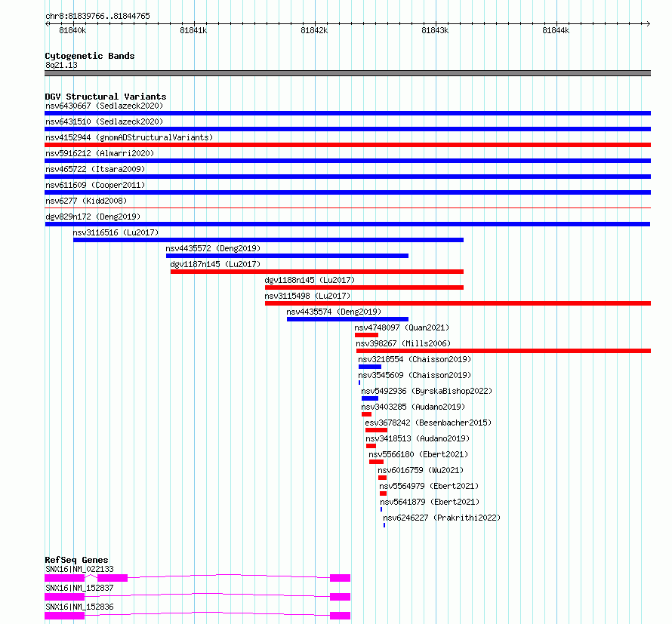Select nsv3115498 (Lu2017) label
This screenshot has width=672, height=624.
[x=307, y=296]
